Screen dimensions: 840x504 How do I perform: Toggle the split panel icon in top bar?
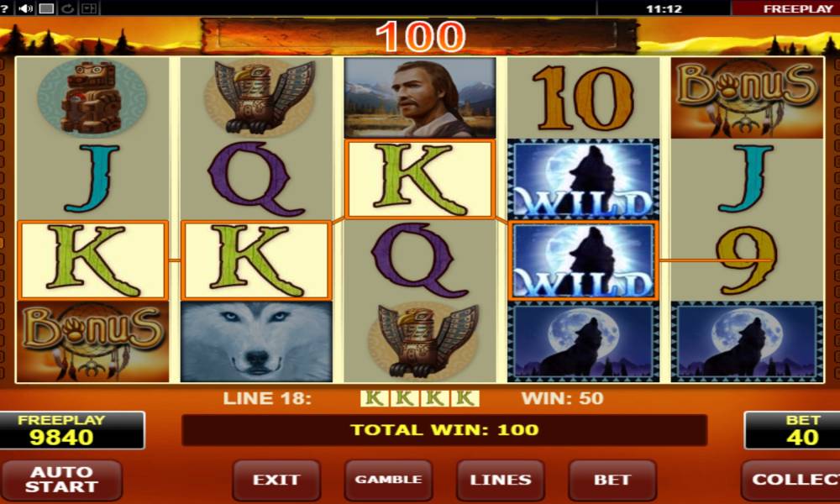coord(88,8)
